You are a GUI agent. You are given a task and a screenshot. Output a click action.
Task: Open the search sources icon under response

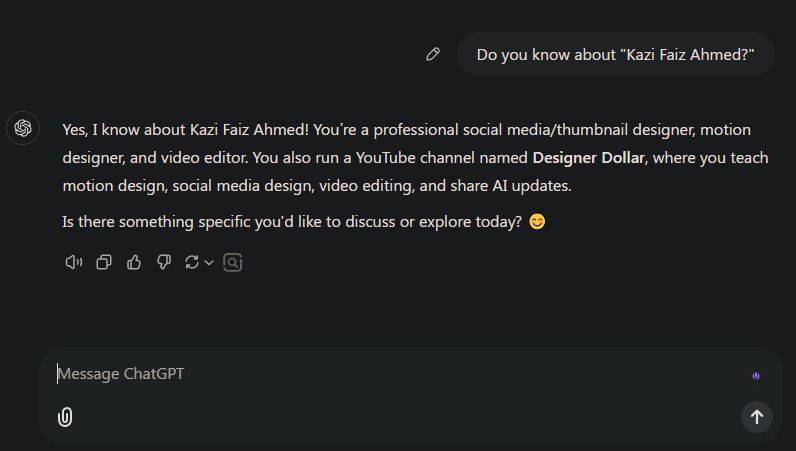(x=233, y=262)
